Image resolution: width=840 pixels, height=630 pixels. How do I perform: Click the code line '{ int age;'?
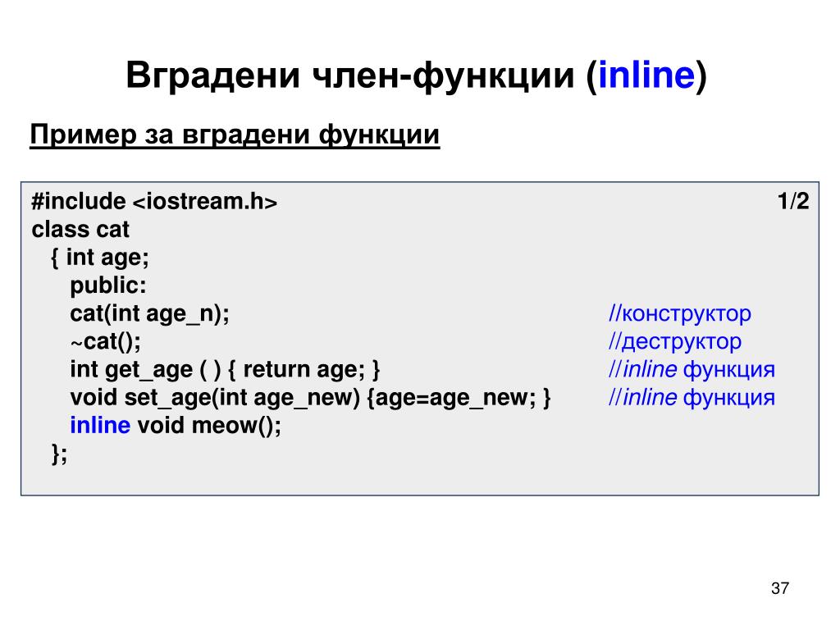point(99,258)
